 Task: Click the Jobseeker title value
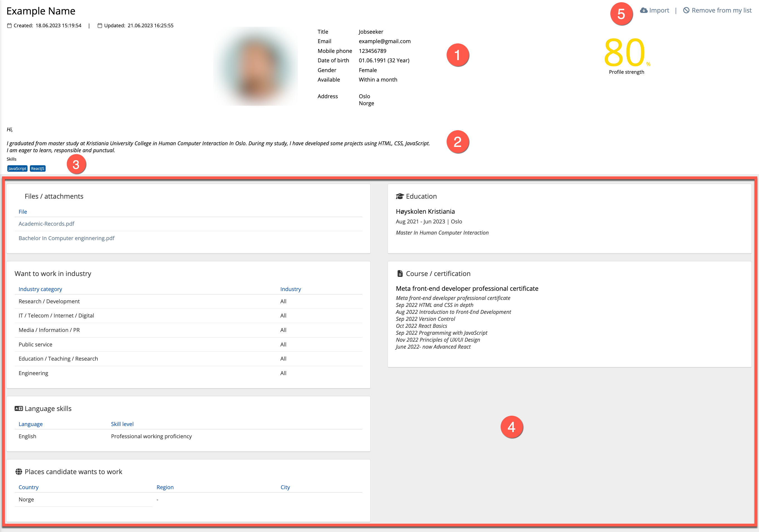pyautogui.click(x=371, y=32)
